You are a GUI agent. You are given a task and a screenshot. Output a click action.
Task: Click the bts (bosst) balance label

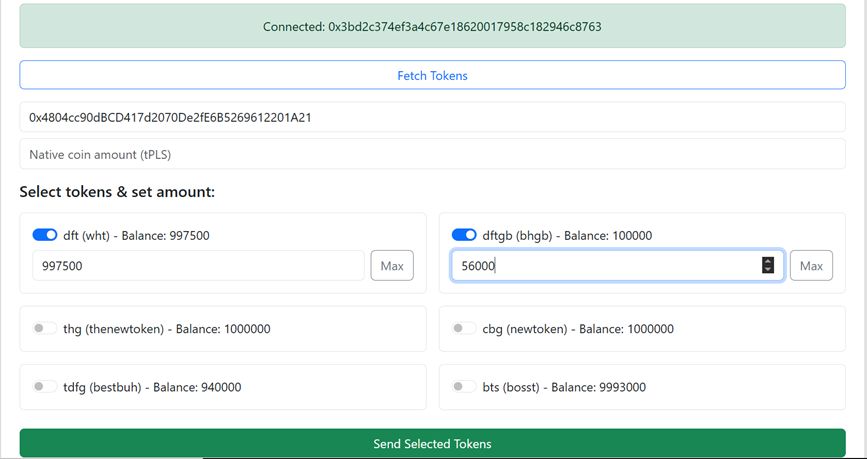point(564,387)
